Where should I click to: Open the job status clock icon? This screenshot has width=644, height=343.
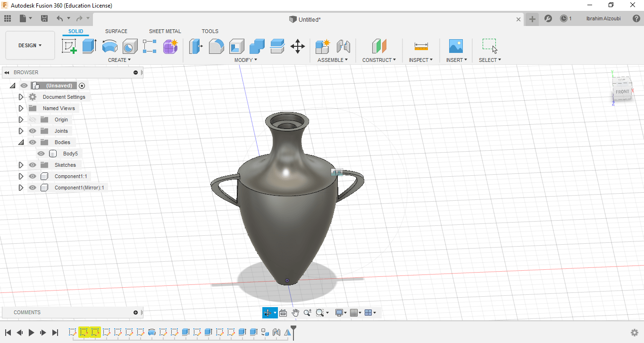tap(564, 18)
